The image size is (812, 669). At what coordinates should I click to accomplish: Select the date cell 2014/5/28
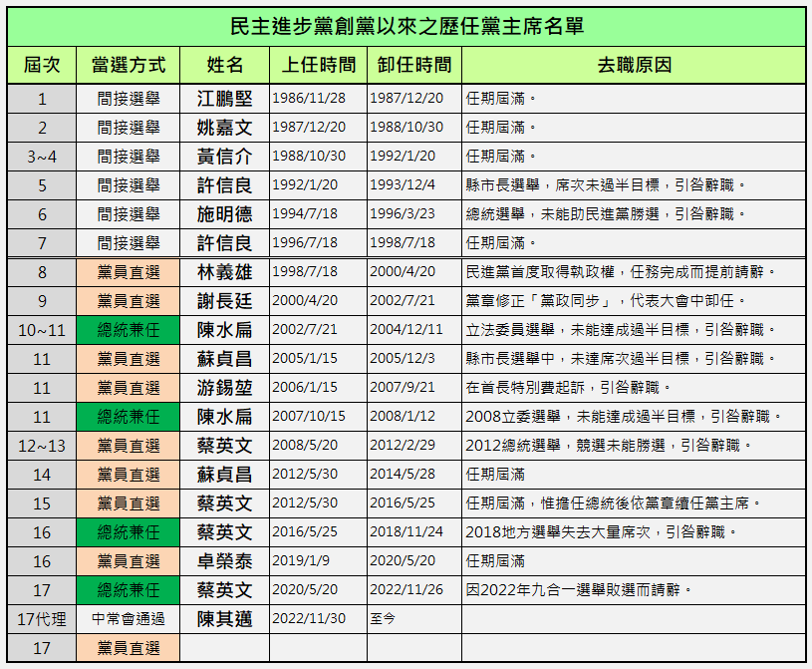[414, 475]
